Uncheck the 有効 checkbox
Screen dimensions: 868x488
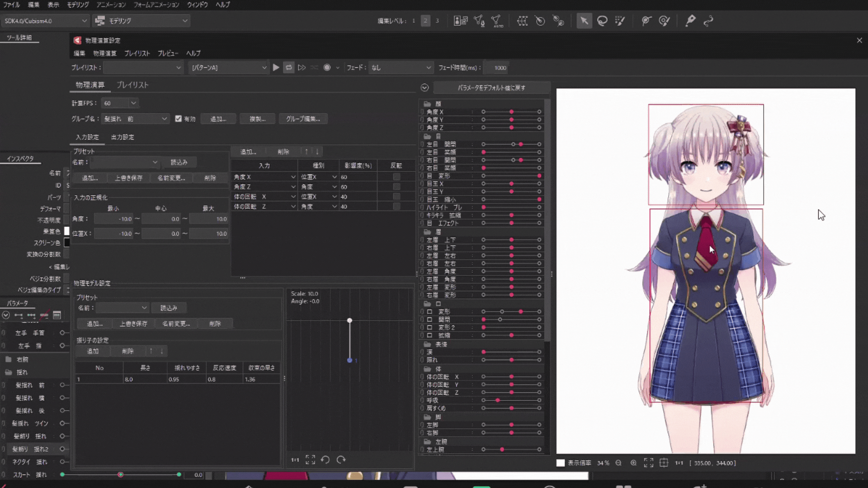coord(179,119)
